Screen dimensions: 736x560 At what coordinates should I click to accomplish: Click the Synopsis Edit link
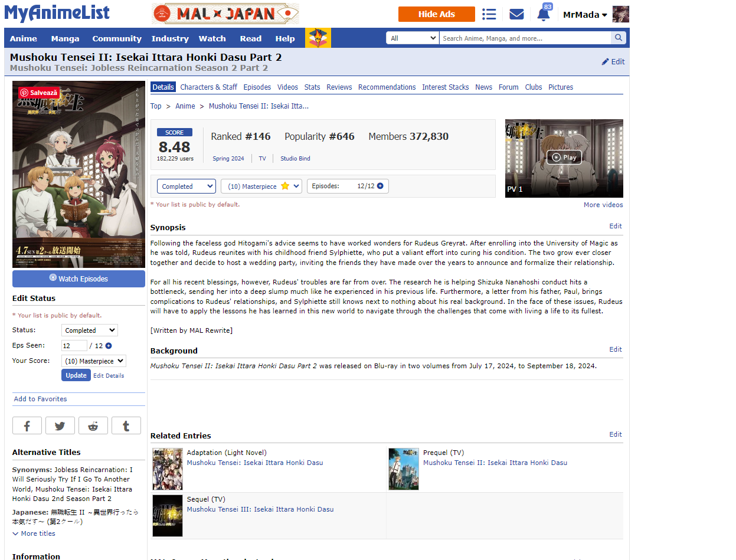(x=616, y=226)
